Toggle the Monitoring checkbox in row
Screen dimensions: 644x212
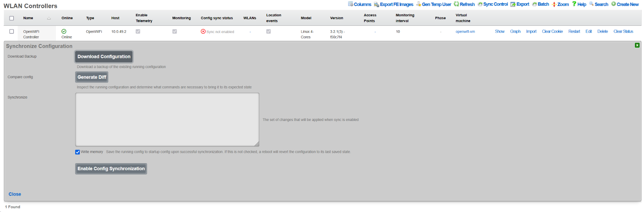pos(175,31)
